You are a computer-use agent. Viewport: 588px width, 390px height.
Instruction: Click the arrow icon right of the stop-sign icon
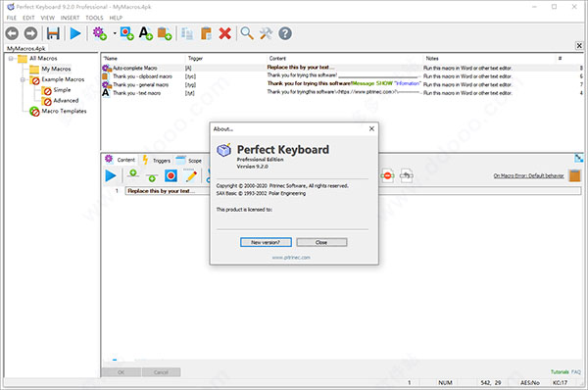pyautogui.click(x=407, y=175)
